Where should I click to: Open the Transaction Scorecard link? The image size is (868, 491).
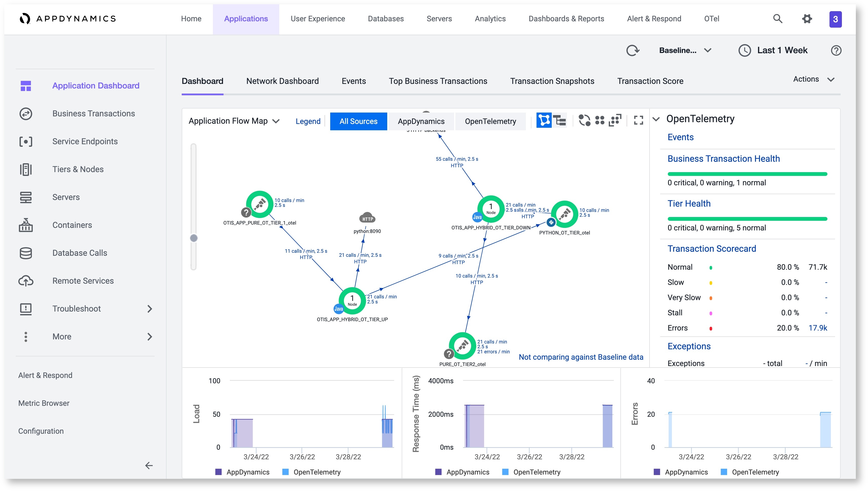point(711,248)
